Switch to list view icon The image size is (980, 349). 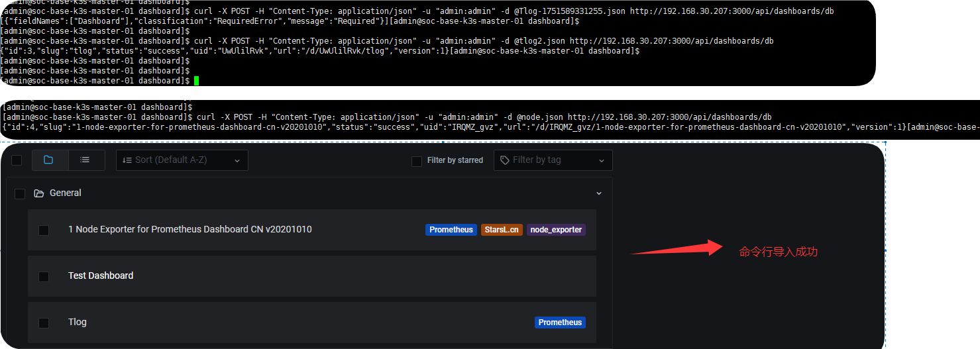pos(85,160)
